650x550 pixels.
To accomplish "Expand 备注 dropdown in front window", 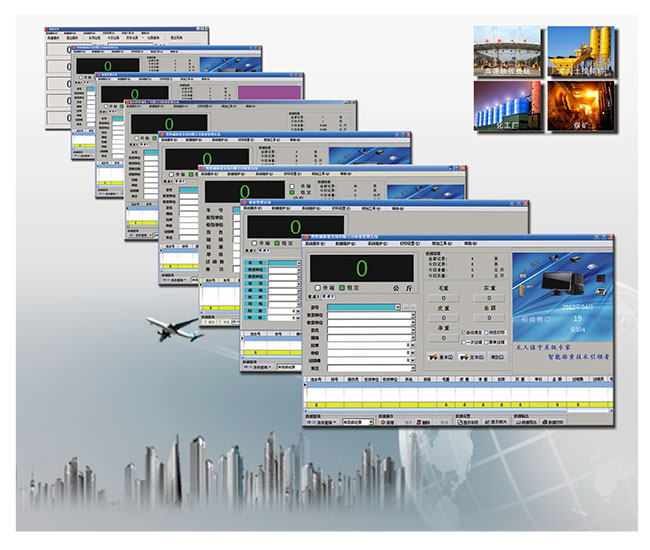I will point(413,368).
